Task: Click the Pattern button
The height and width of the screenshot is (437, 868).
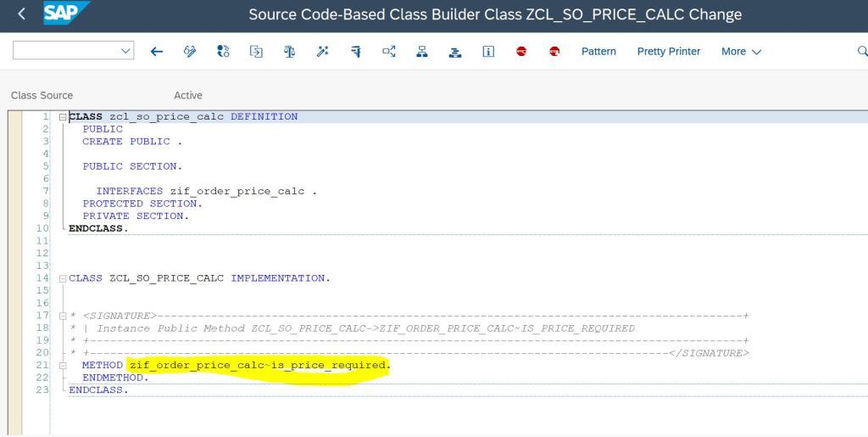Action: click(x=598, y=52)
